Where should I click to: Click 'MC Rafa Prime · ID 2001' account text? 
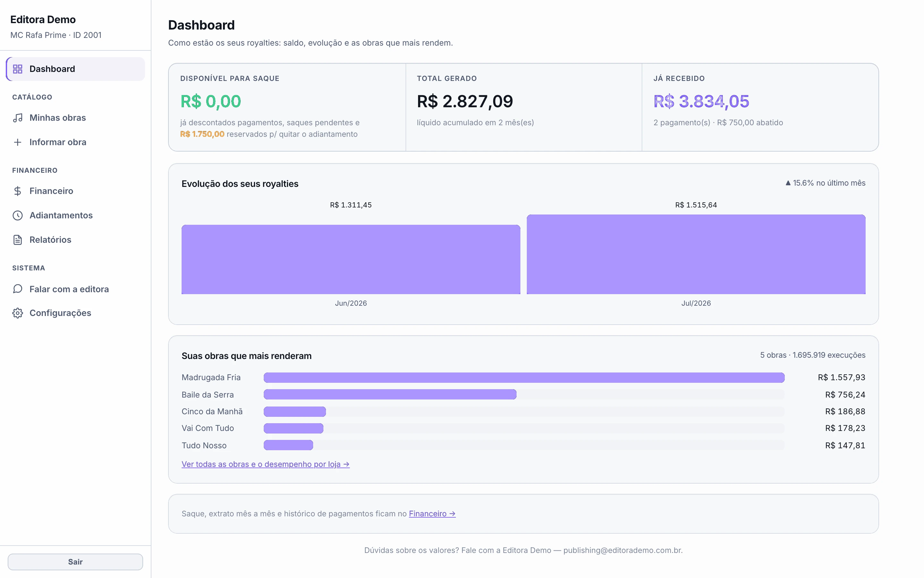click(x=56, y=35)
